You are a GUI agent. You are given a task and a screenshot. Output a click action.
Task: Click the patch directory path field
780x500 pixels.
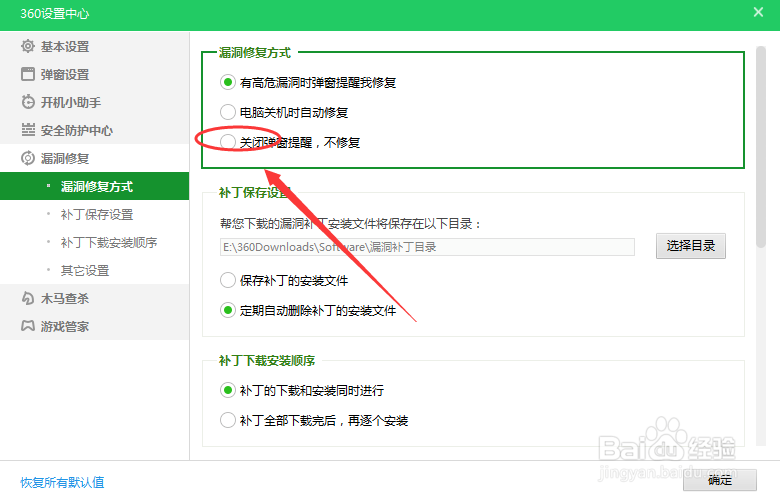427,247
